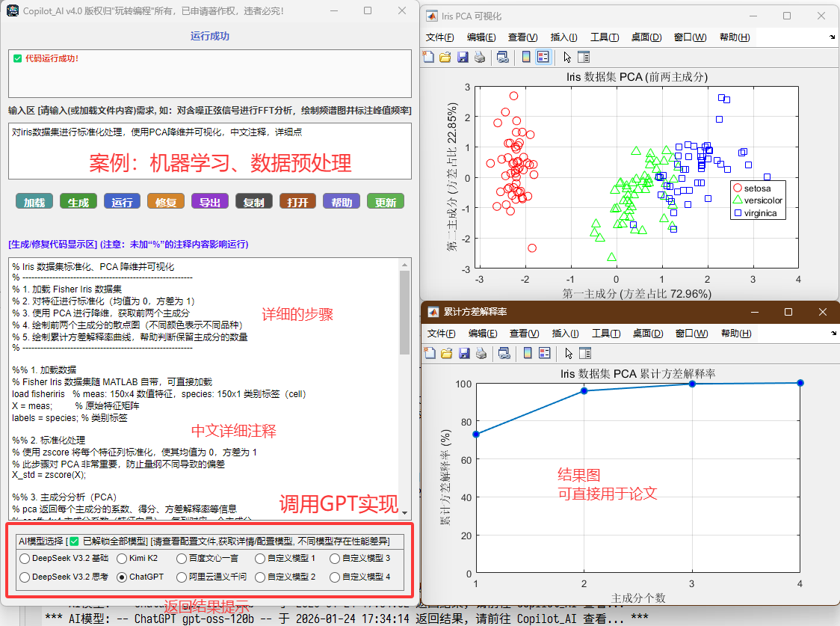Expand 工具(T) menu in 累计方差解释率 window
The image size is (840, 626).
(x=605, y=333)
